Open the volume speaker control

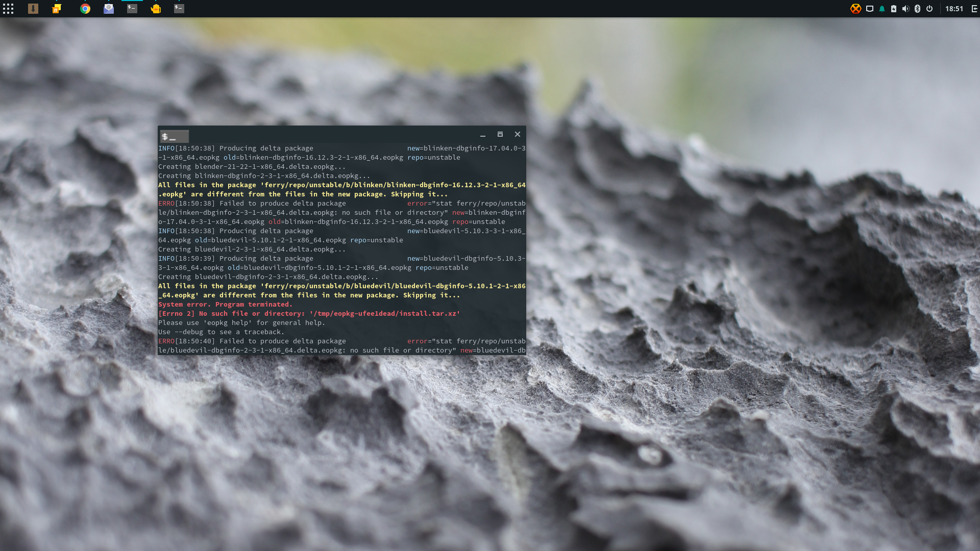905,9
